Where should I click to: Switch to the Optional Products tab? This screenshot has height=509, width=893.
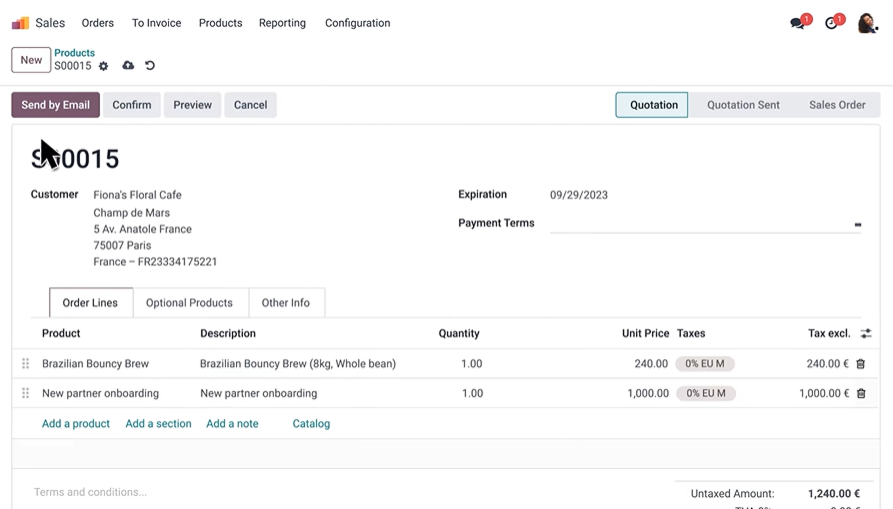coord(189,303)
